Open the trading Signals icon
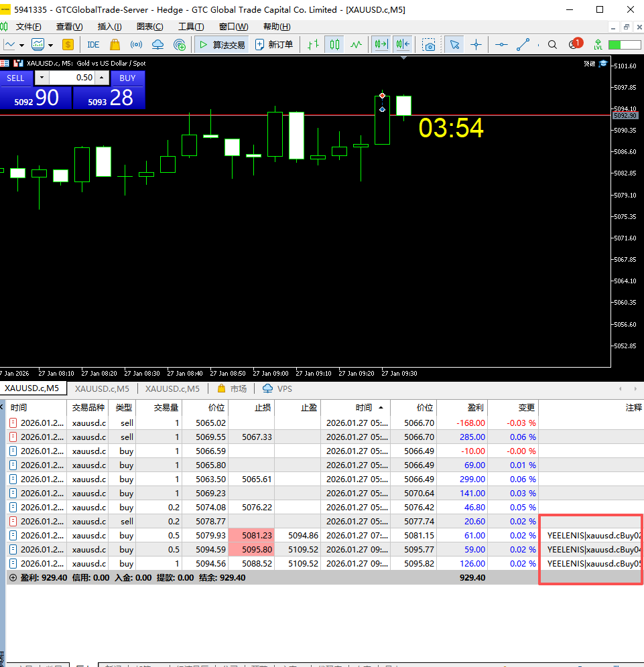Image resolution: width=644 pixels, height=667 pixels. [x=136, y=45]
